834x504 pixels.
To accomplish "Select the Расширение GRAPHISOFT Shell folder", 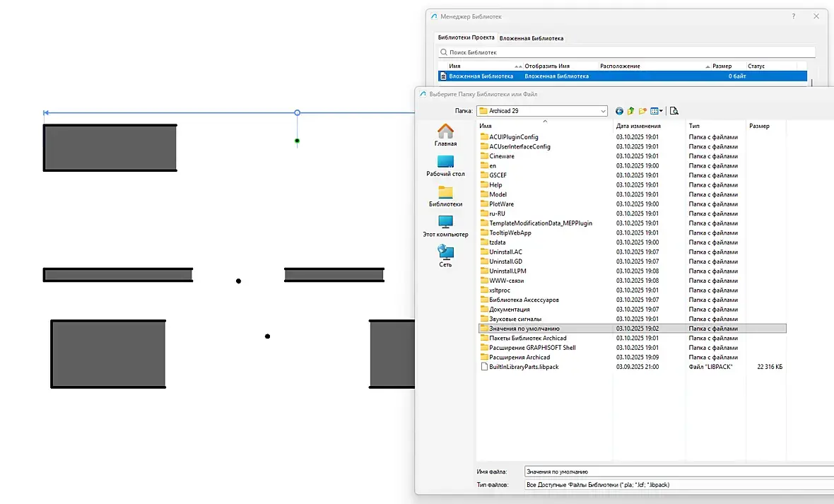I will pyautogui.click(x=528, y=348).
